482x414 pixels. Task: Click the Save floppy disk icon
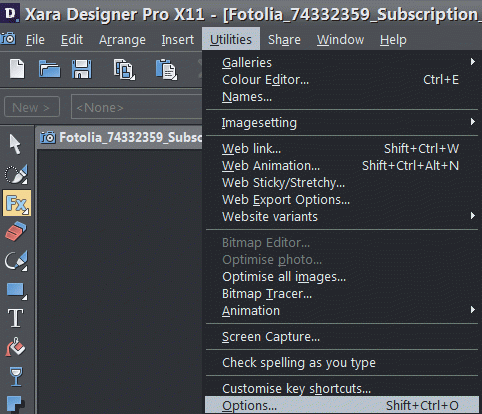coord(82,69)
